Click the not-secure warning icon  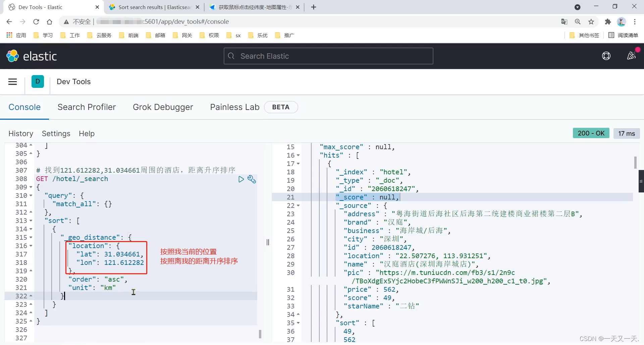pos(66,22)
